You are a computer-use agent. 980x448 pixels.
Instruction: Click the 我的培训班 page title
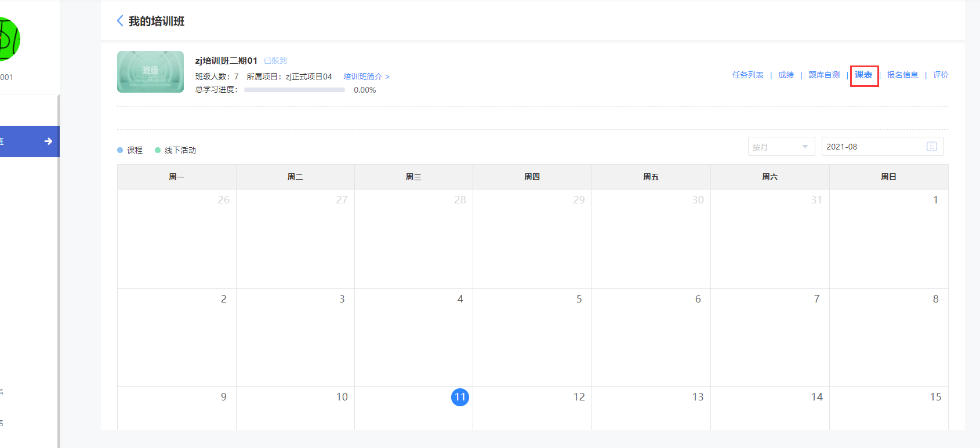(x=157, y=21)
